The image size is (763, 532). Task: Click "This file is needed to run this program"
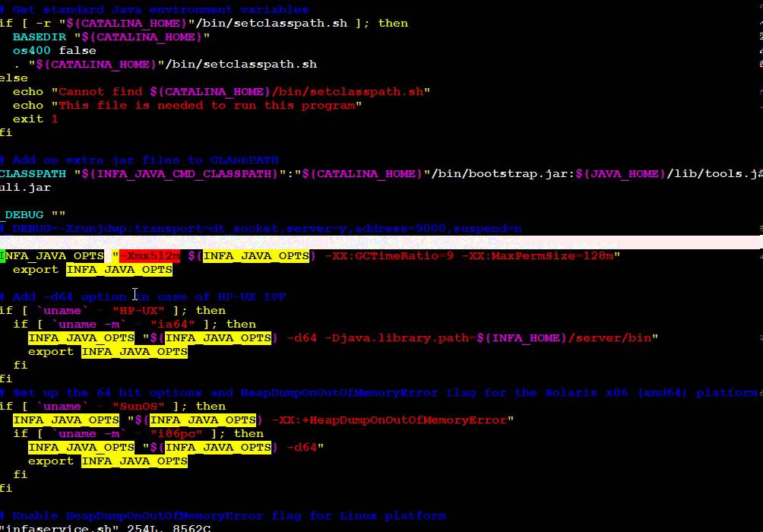click(x=207, y=105)
